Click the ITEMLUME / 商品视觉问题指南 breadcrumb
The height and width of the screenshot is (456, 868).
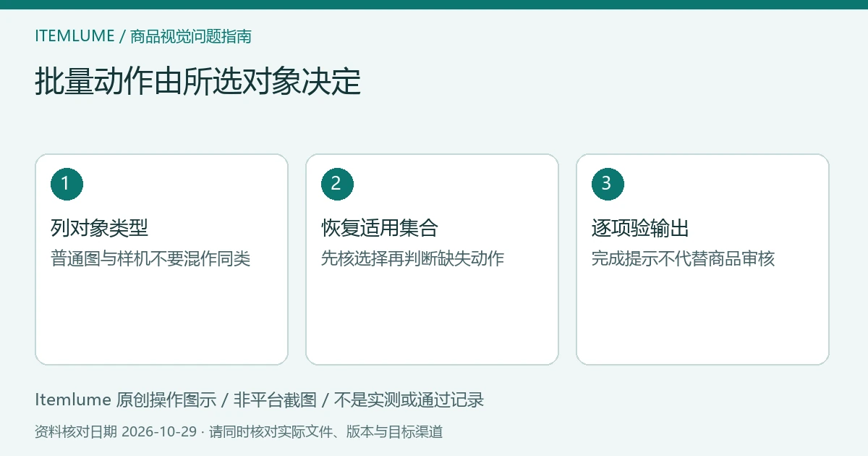click(x=143, y=36)
